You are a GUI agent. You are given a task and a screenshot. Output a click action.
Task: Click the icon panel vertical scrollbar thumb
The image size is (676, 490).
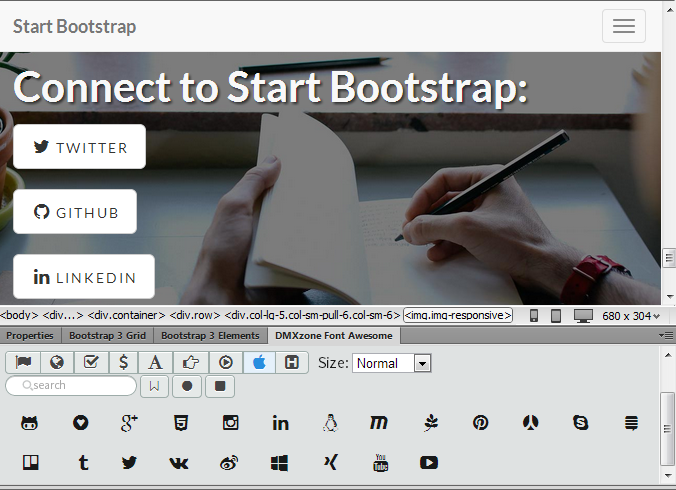click(668, 428)
